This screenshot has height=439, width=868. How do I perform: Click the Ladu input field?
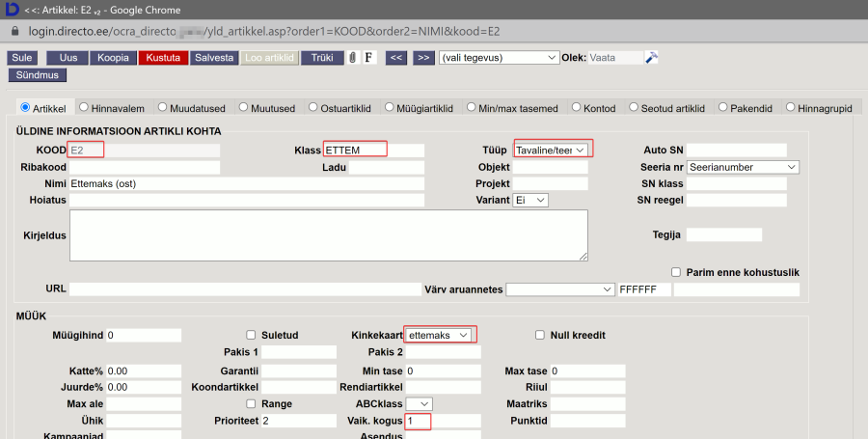pyautogui.click(x=387, y=167)
